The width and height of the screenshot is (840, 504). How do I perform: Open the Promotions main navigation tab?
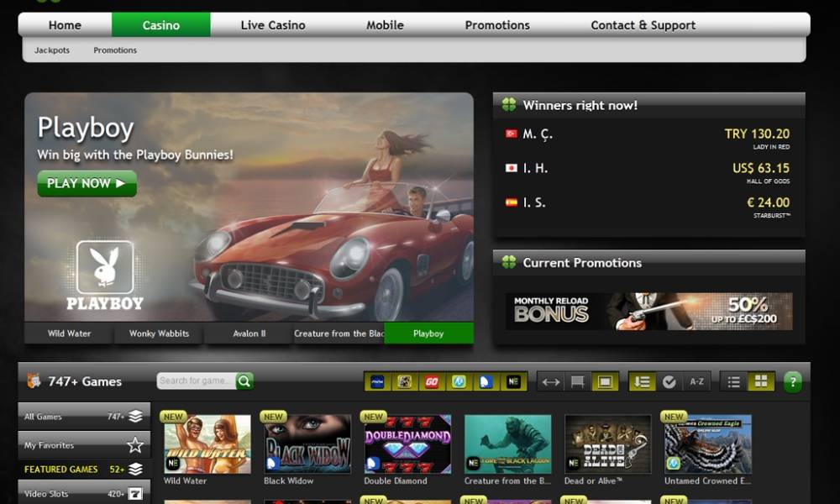click(497, 25)
